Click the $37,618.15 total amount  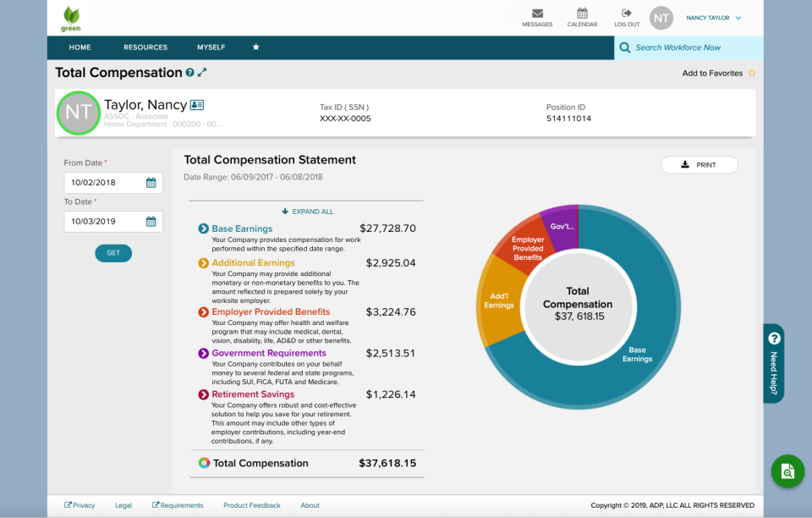click(x=387, y=463)
